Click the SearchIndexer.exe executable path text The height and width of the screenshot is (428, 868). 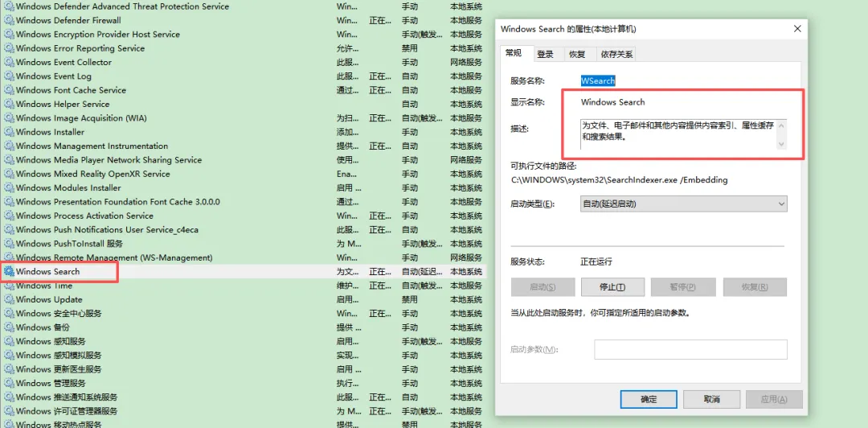tap(619, 179)
